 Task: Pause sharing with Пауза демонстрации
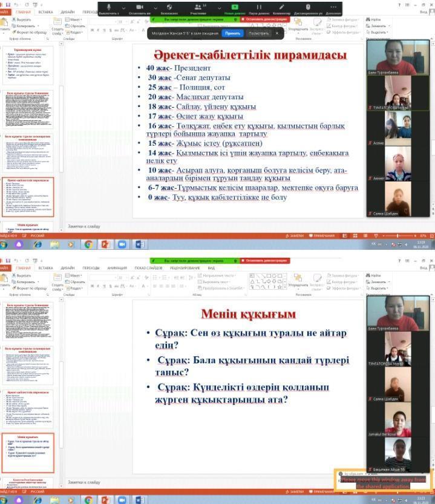click(x=258, y=8)
